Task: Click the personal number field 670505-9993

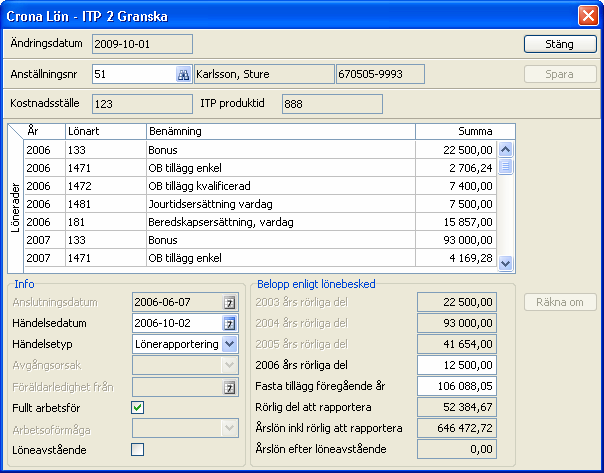Action: click(381, 74)
